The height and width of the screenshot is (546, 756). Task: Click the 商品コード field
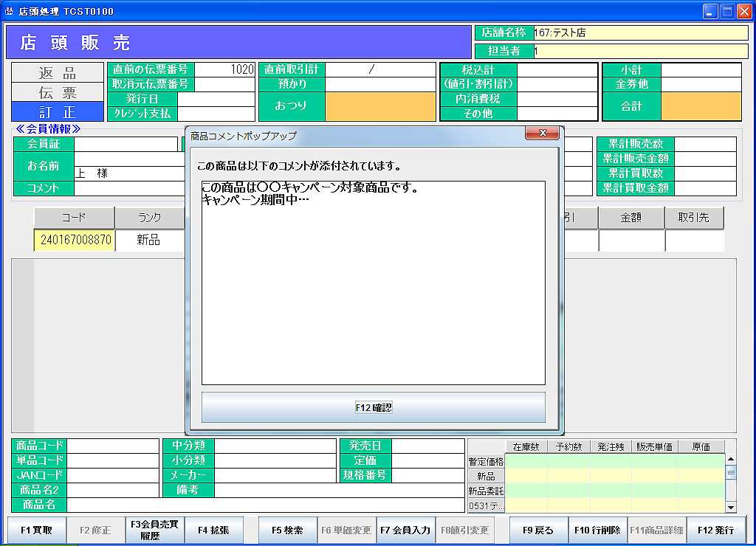112,446
